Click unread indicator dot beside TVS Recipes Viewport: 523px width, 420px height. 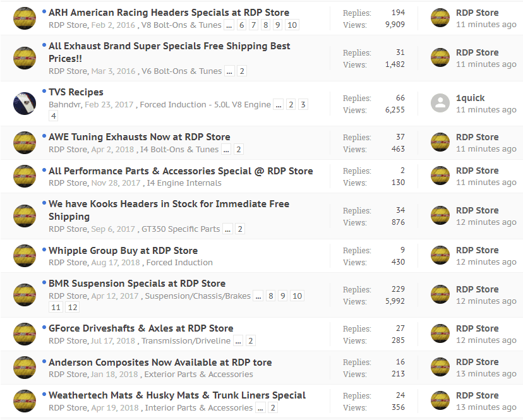point(44,91)
